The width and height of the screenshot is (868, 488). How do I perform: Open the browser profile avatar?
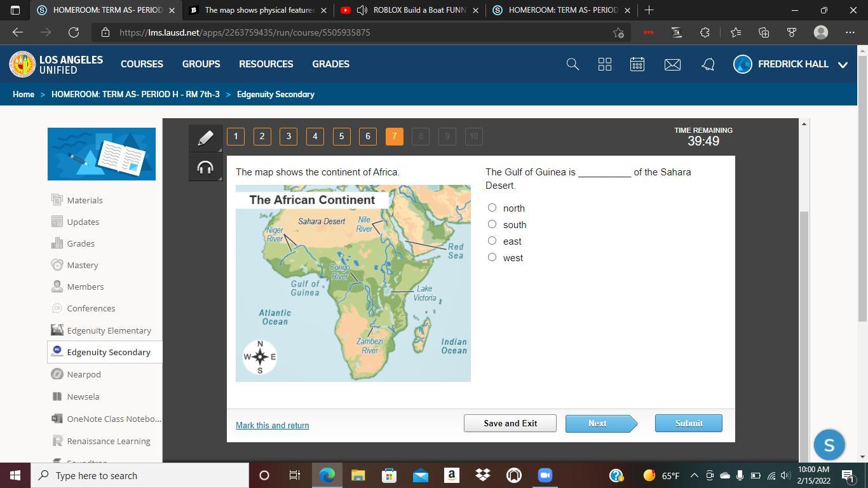(x=821, y=32)
